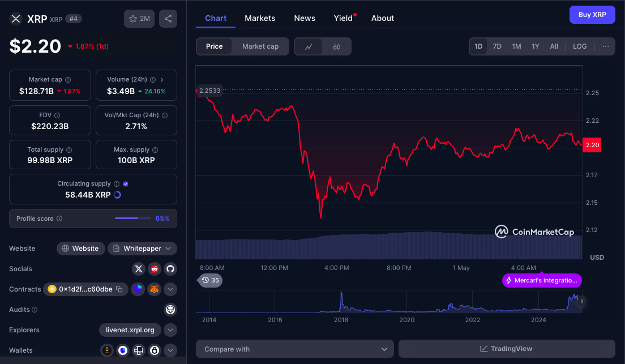The height and width of the screenshot is (364, 625).
Task: Show Volume (24h) info icon
Action: point(153,80)
